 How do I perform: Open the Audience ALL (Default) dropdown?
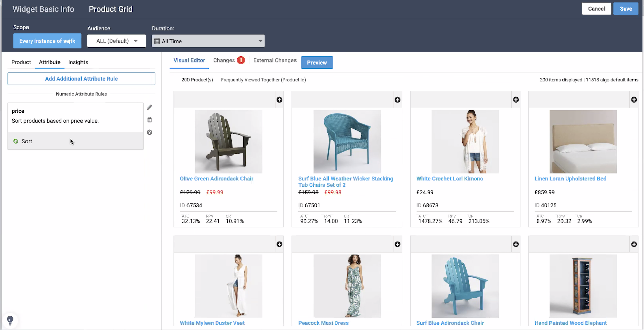point(116,41)
